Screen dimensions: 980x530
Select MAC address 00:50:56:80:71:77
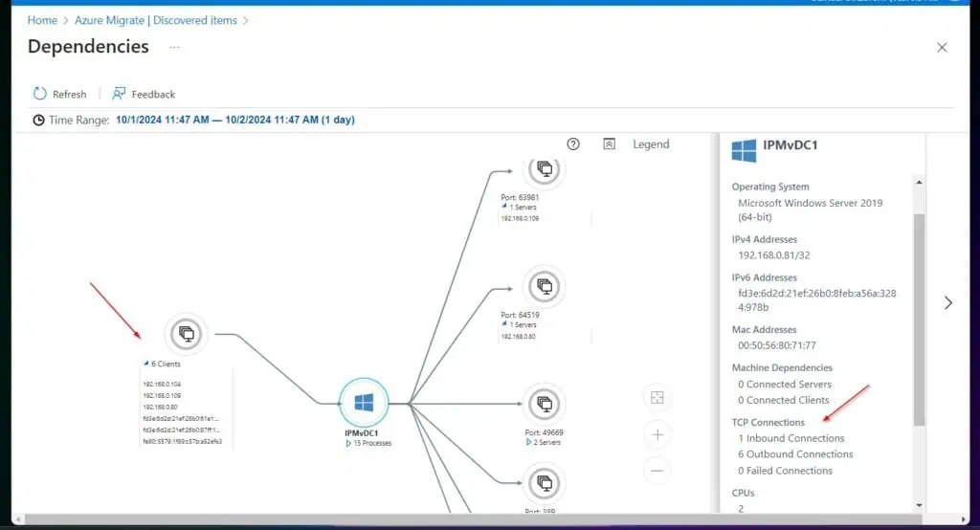(x=777, y=345)
